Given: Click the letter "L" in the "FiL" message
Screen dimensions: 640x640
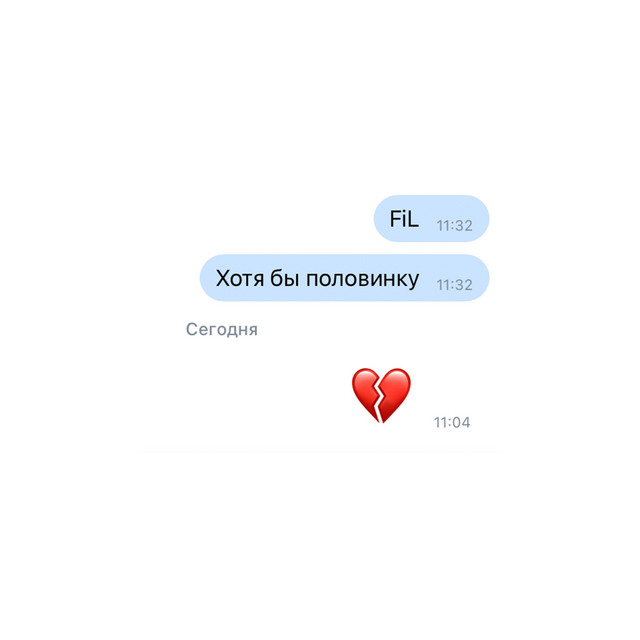Looking at the screenshot, I should 413,219.
